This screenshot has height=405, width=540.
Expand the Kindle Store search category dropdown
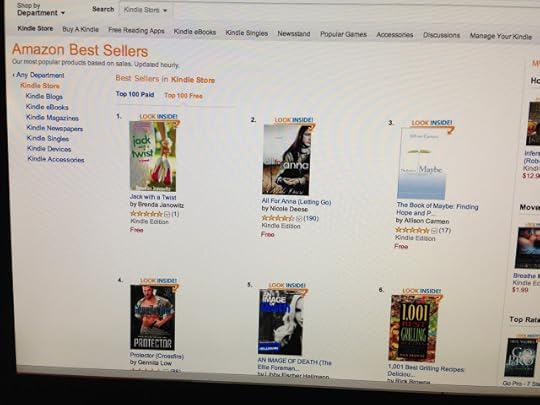click(146, 10)
